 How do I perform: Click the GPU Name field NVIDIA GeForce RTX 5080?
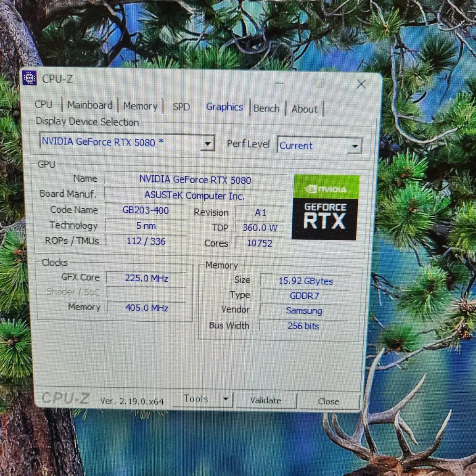click(195, 180)
